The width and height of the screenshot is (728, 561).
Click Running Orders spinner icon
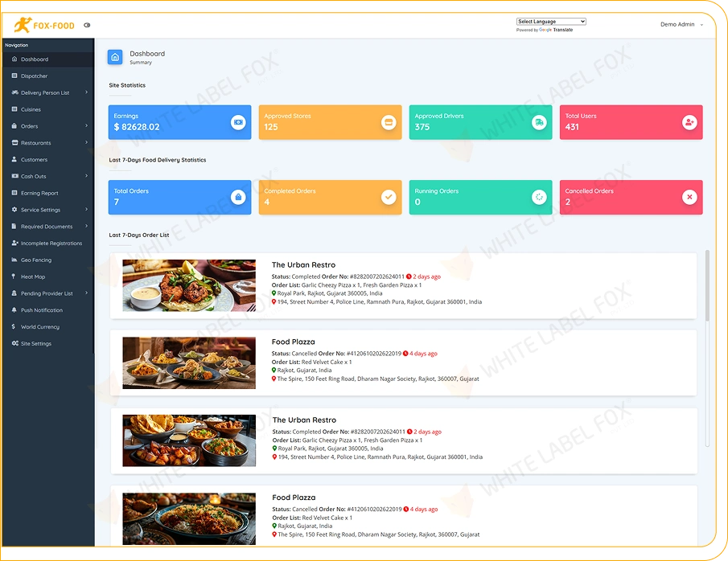coord(539,197)
